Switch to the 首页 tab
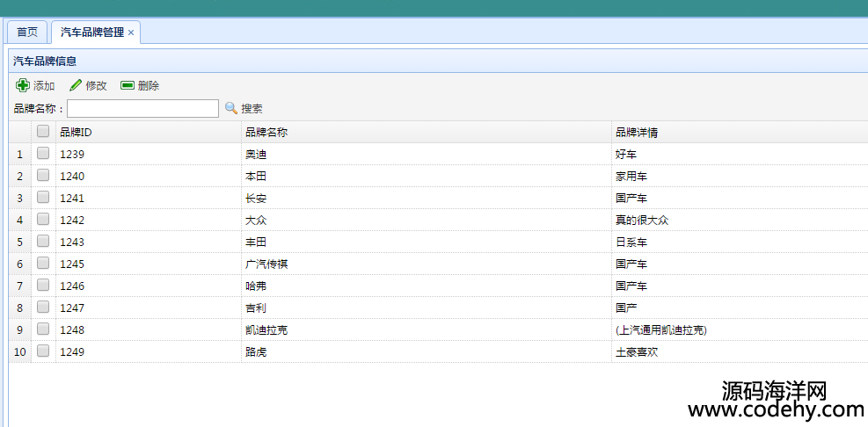This screenshot has height=427, width=868. tap(27, 33)
